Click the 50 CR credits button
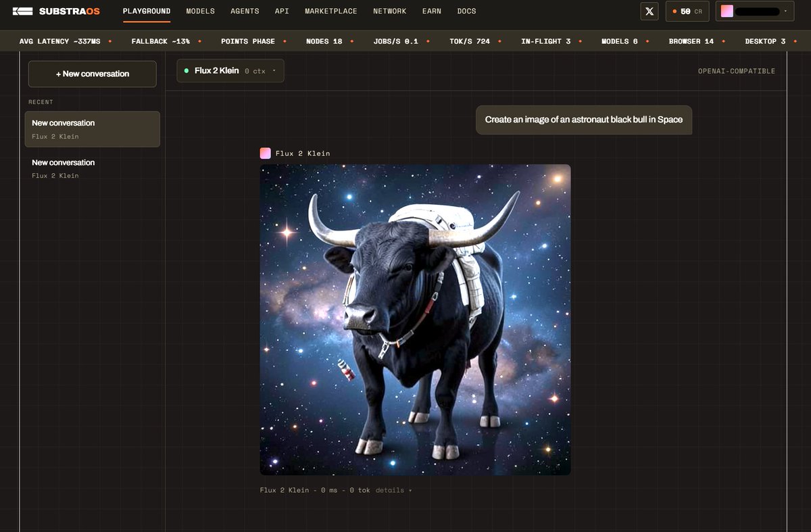The image size is (811, 532). coord(687,11)
